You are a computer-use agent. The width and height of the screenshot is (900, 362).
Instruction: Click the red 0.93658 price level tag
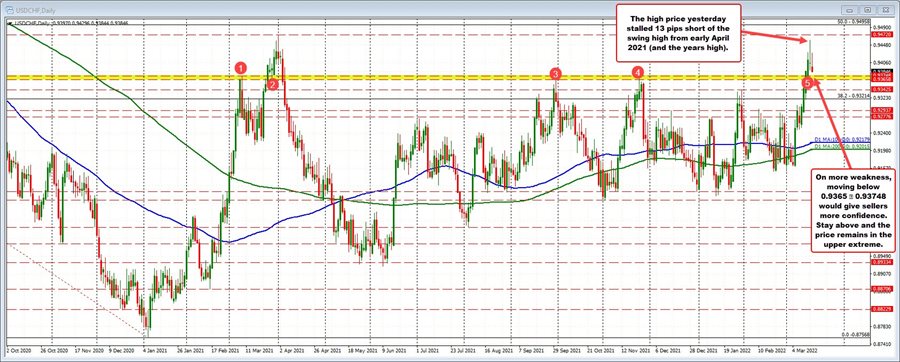[883, 80]
